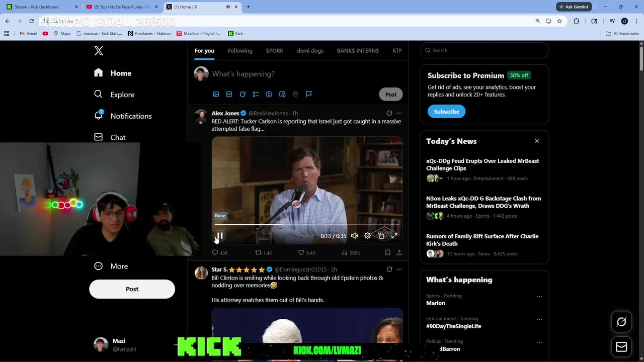Open more options on Star S. post
Image resolution: width=644 pixels, height=362 pixels.
coord(399,269)
